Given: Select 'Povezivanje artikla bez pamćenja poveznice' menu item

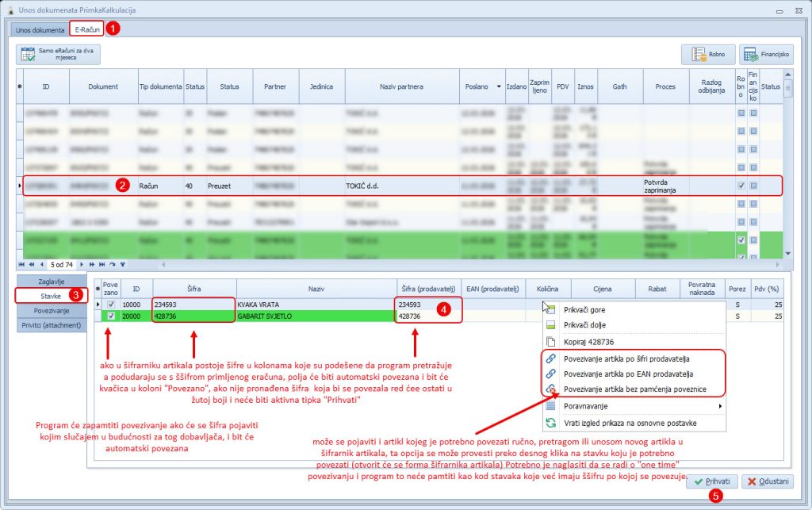Looking at the screenshot, I should pyautogui.click(x=634, y=389).
